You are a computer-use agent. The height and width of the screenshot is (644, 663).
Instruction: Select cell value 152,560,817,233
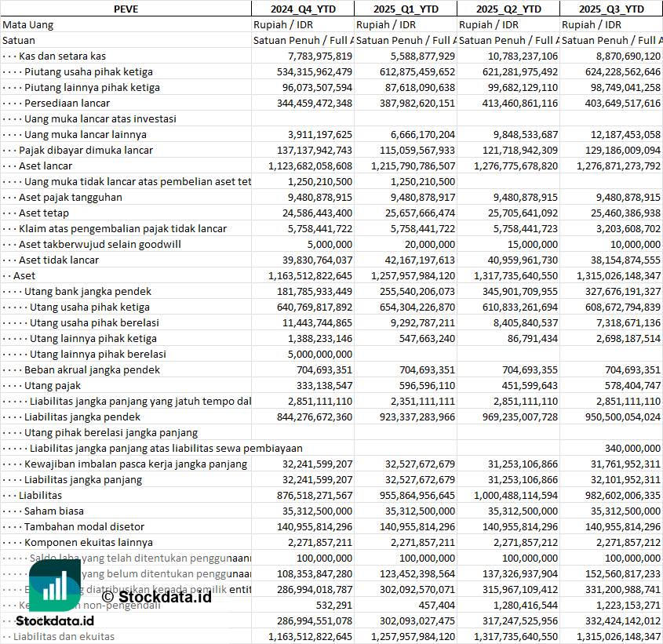[623, 574]
